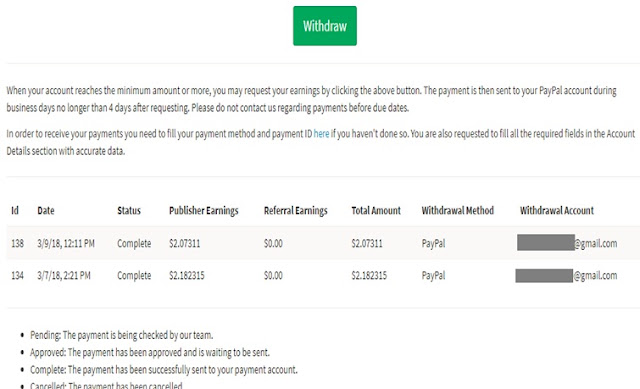
Task: Click the Date column header
Action: click(x=46, y=211)
